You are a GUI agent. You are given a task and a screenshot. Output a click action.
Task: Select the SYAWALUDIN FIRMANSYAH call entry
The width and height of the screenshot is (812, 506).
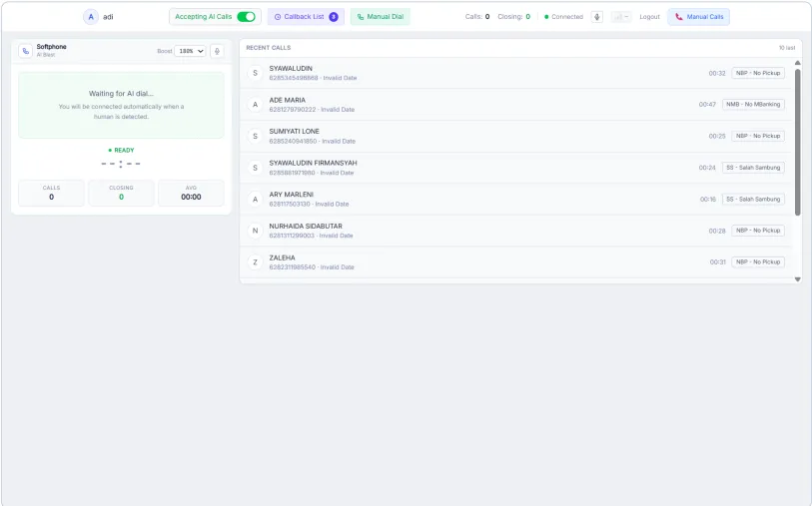[x=516, y=168]
